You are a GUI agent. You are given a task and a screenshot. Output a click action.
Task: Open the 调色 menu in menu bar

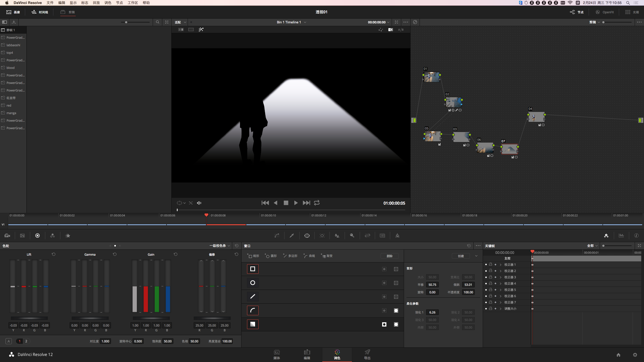(x=108, y=3)
